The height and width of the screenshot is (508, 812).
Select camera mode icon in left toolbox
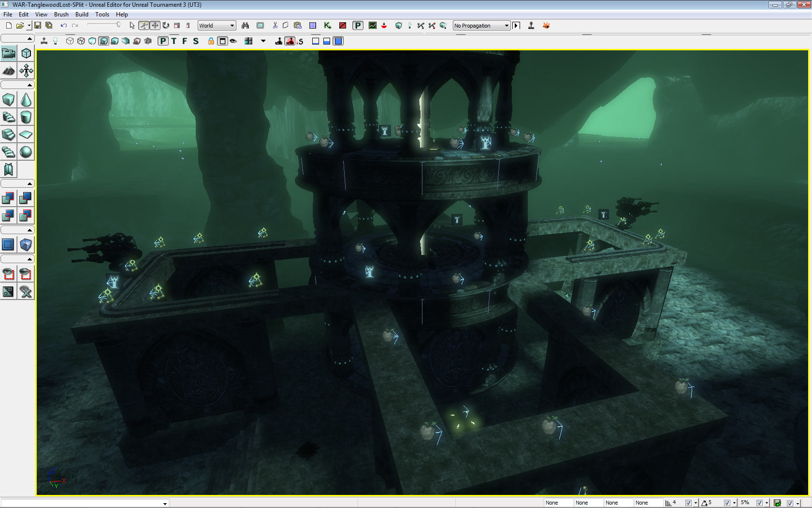click(9, 53)
